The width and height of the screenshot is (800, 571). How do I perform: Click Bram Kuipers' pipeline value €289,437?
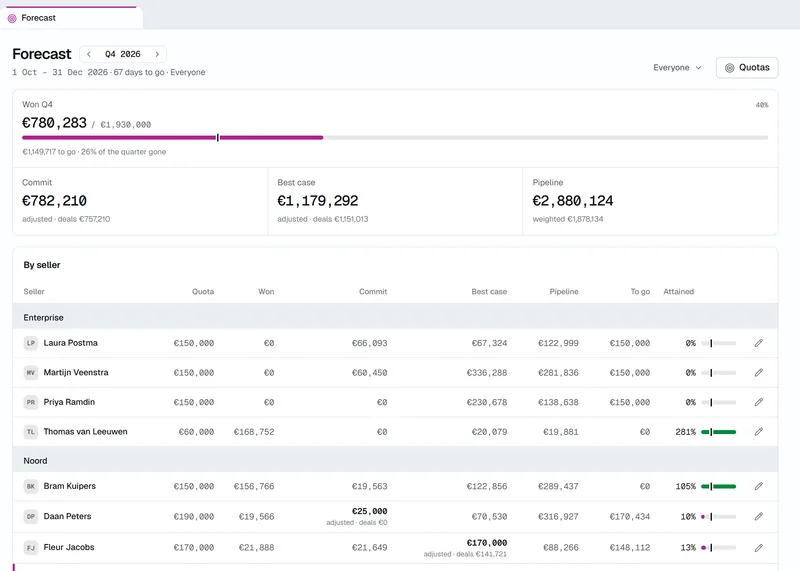pyautogui.click(x=558, y=486)
